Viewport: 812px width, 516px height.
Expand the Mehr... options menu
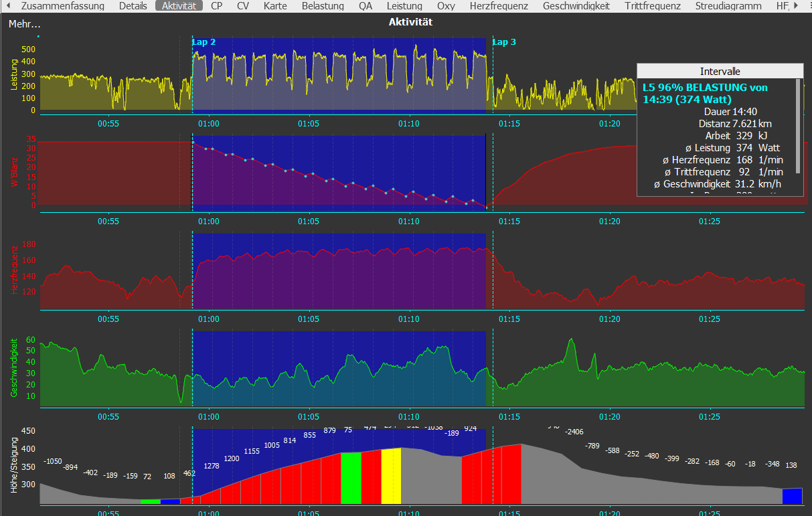click(x=25, y=24)
